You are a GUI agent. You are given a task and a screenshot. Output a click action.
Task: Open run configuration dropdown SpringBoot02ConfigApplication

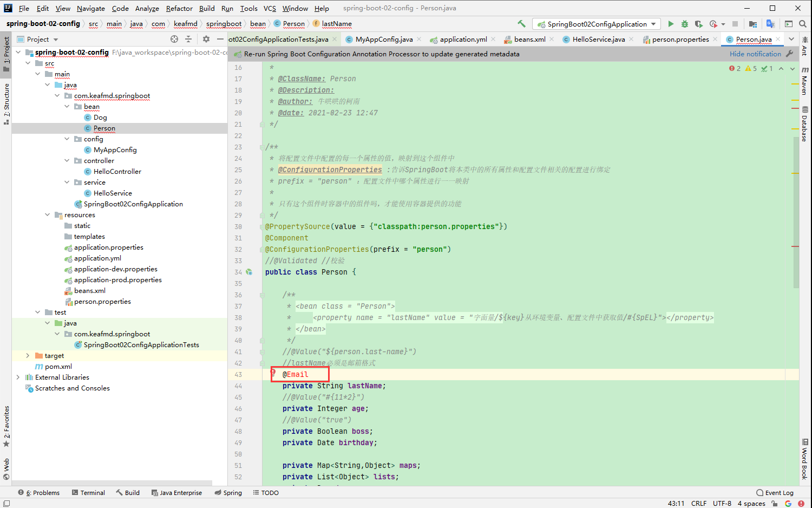click(596, 24)
